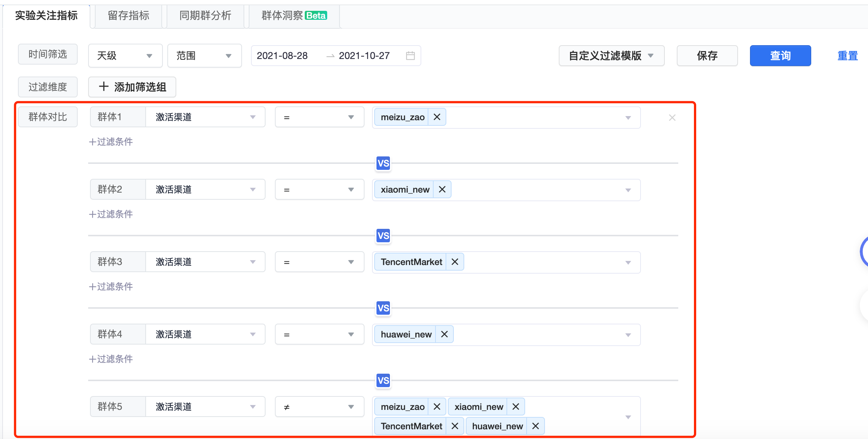The height and width of the screenshot is (439, 868).
Task: Click the 重置 reset link
Action: point(847,56)
